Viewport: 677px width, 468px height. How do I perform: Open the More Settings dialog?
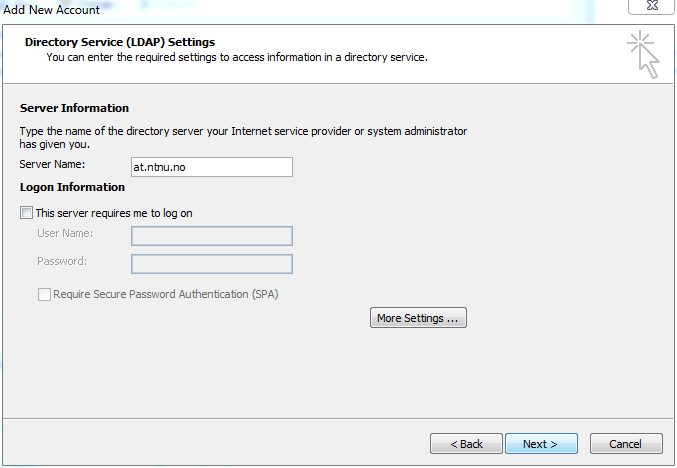418,318
